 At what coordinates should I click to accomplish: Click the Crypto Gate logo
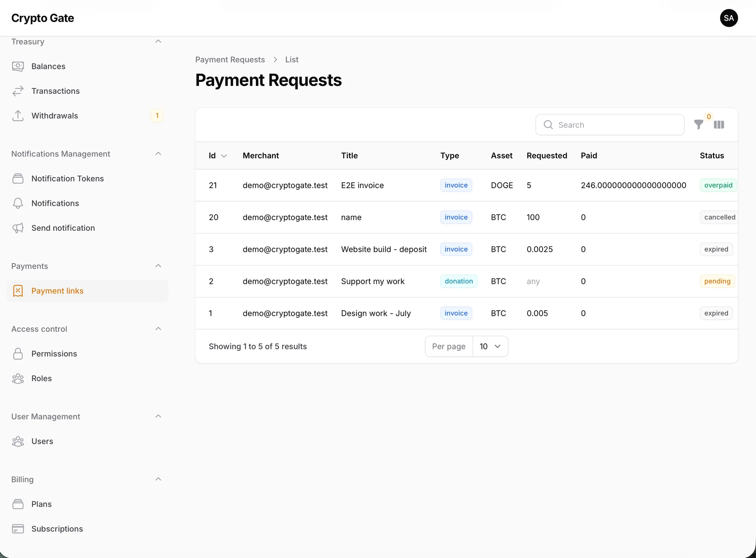43,18
